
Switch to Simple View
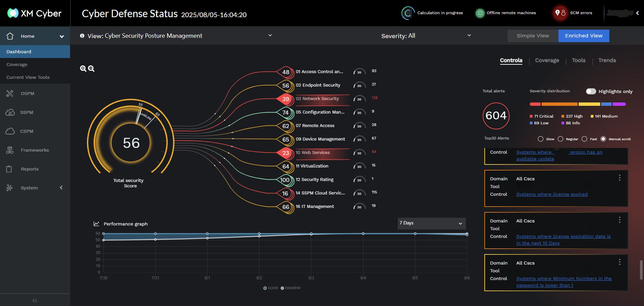pyautogui.click(x=533, y=36)
